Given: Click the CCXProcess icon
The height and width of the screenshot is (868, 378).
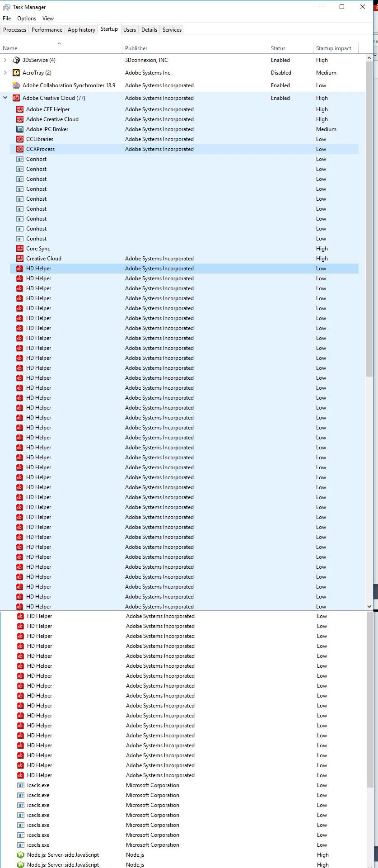Looking at the screenshot, I should 20,149.
